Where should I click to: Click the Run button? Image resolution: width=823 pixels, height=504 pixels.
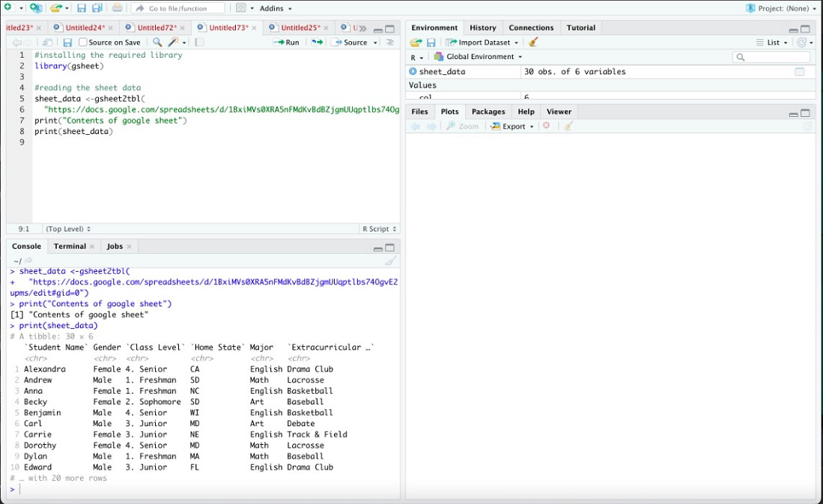[x=286, y=43]
